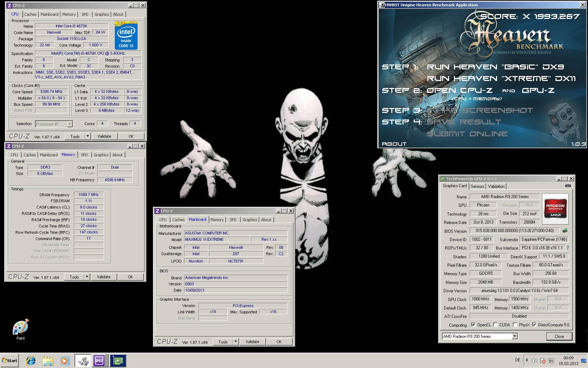Click the GPU Clock value 1000 MHz
This screenshot has height=368, width=588.
pyautogui.click(x=480, y=299)
